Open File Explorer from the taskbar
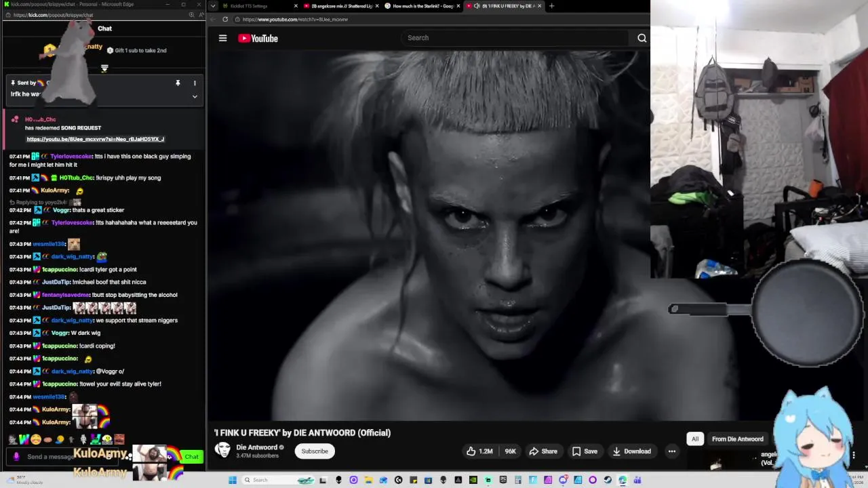Image resolution: width=868 pixels, height=488 pixels. (x=368, y=480)
